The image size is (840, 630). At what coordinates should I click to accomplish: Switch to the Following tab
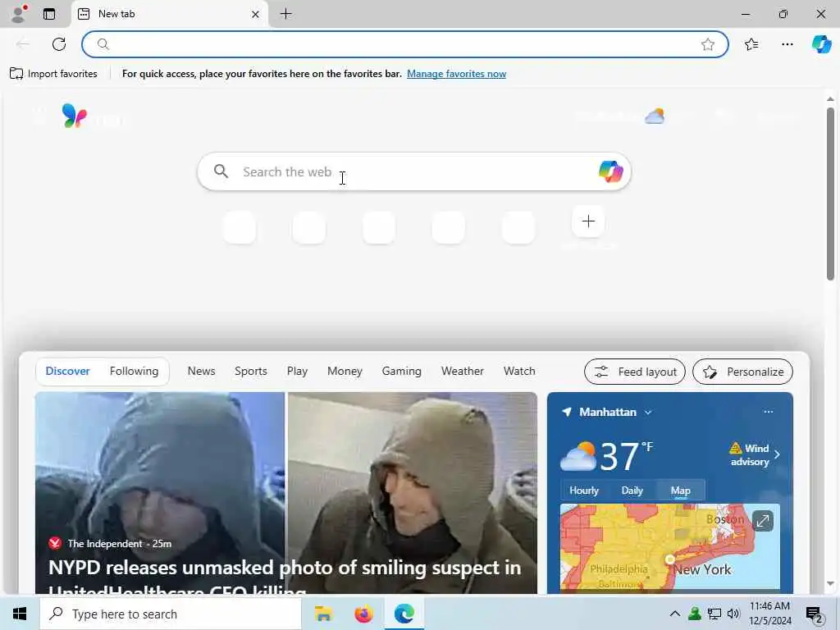point(134,372)
